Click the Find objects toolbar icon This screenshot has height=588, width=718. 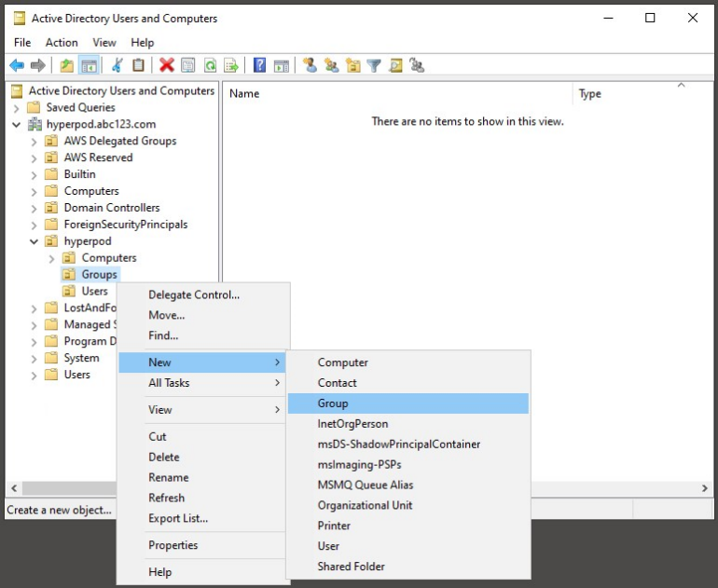coord(395,65)
